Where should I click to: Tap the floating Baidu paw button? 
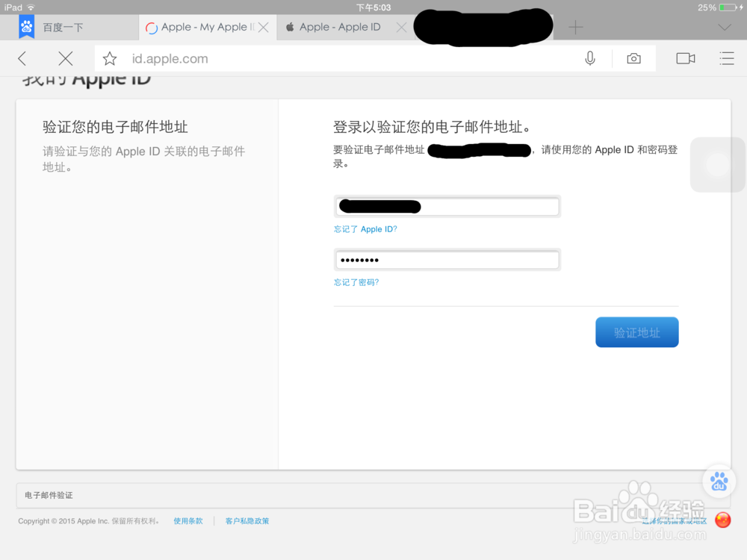click(719, 482)
